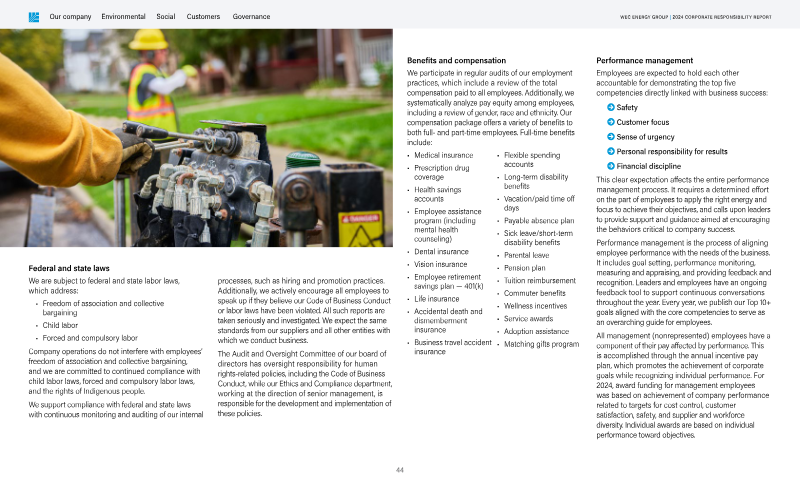Click the Tuition reimbursement list entry
The image size is (800, 485).
pos(540,281)
